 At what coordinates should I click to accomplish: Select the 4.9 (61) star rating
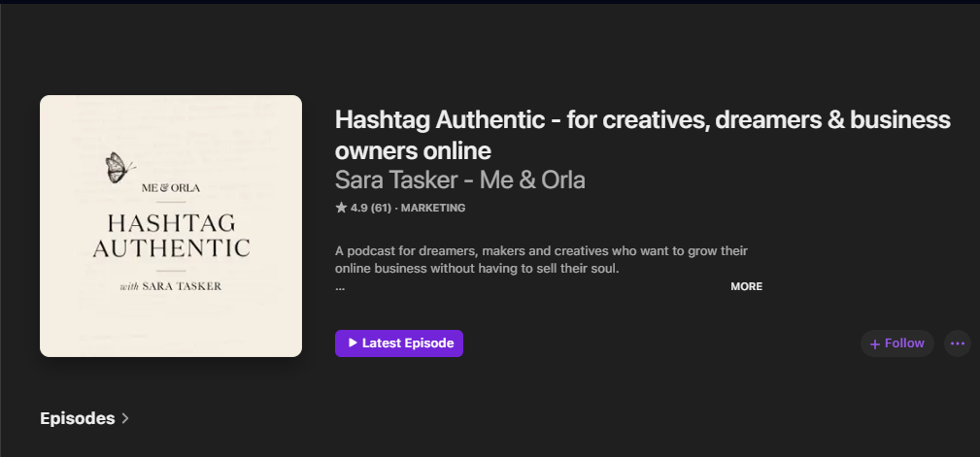tap(363, 208)
